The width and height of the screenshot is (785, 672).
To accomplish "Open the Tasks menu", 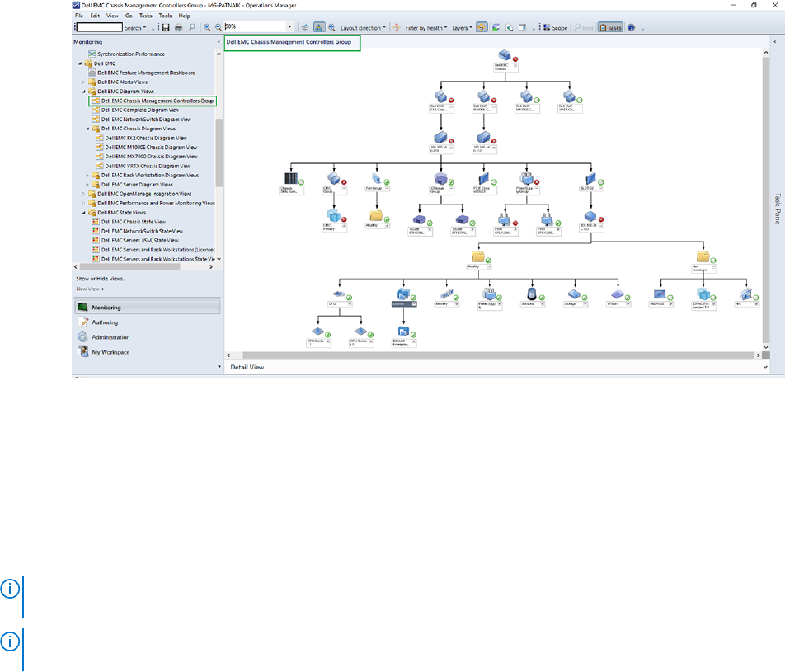I will [x=146, y=16].
